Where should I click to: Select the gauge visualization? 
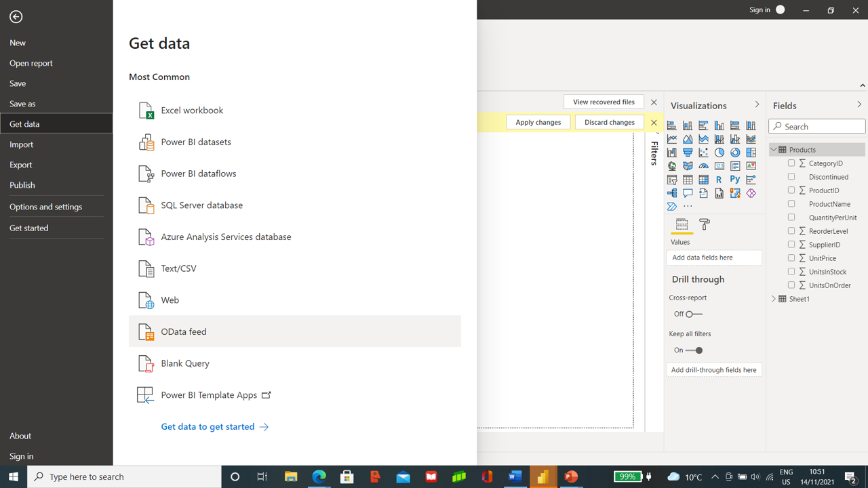[x=703, y=166]
